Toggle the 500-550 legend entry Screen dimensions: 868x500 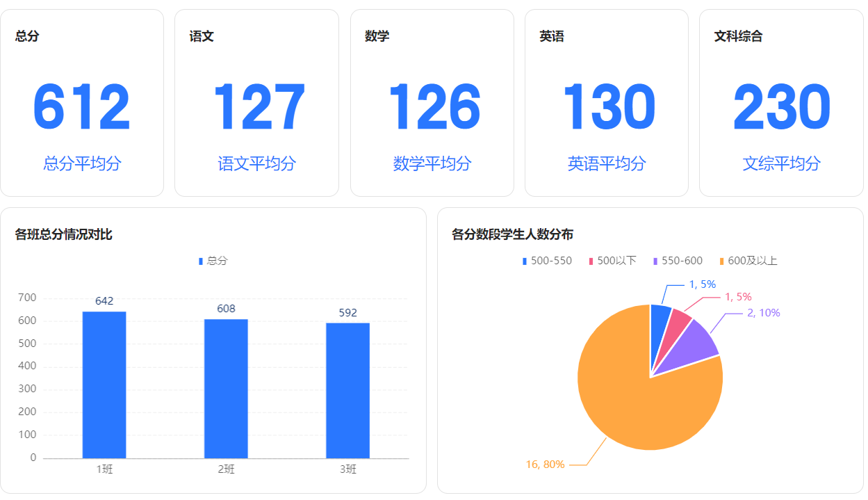coord(547,261)
